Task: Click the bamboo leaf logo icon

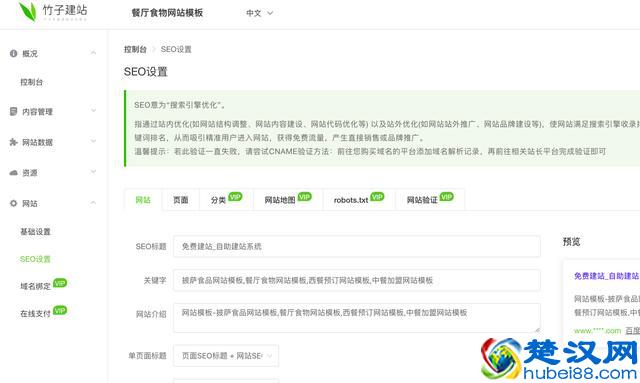Action: pos(28,11)
